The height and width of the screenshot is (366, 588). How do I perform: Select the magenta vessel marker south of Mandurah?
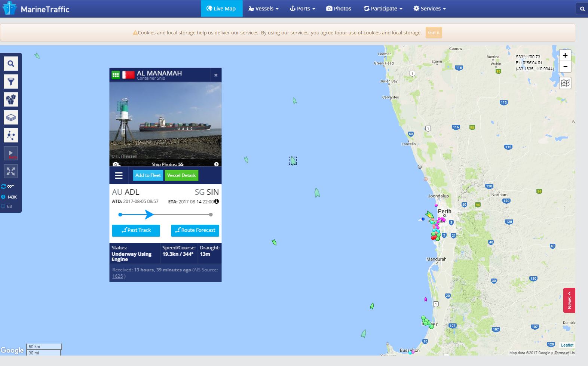pyautogui.click(x=426, y=299)
